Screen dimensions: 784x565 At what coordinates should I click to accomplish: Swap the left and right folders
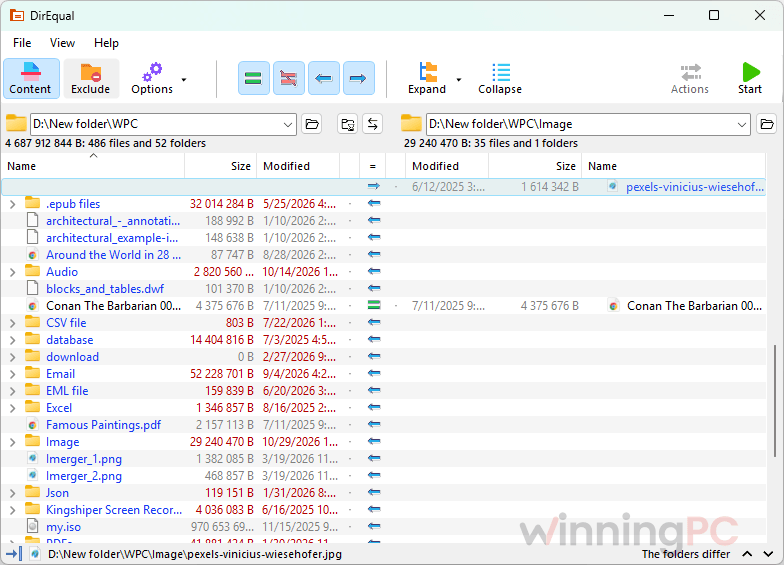coord(372,124)
